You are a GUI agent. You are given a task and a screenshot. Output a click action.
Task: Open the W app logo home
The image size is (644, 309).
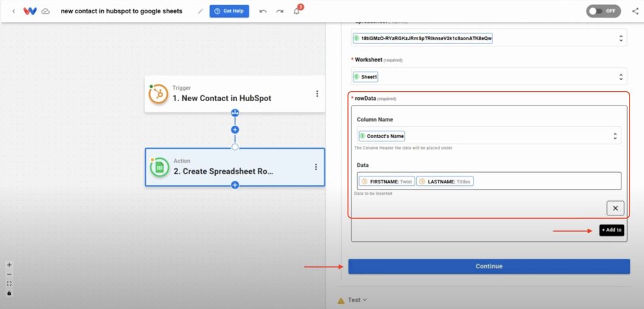coord(30,11)
